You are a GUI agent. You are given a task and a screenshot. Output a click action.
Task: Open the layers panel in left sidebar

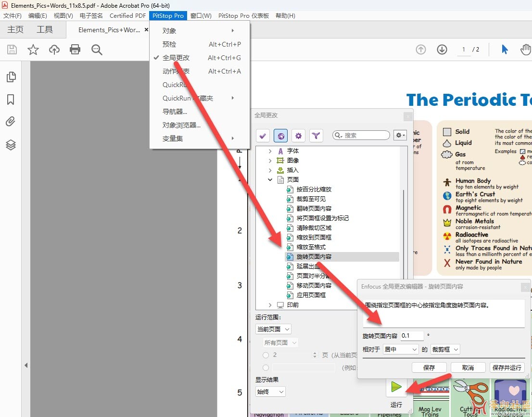[x=11, y=145]
